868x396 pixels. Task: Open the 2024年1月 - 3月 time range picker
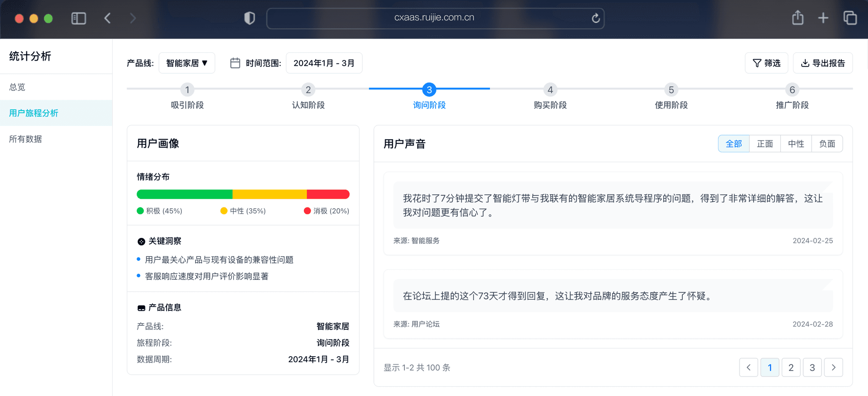[324, 63]
